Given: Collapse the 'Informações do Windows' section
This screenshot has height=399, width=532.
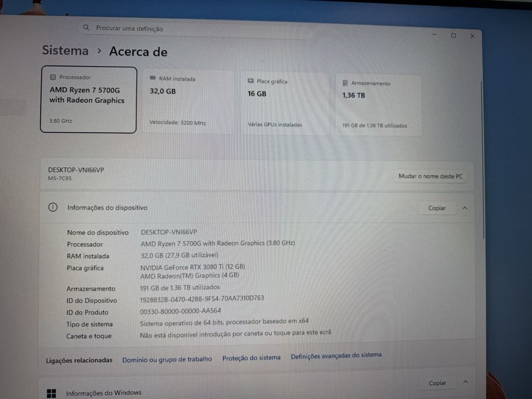Looking at the screenshot, I should [465, 382].
